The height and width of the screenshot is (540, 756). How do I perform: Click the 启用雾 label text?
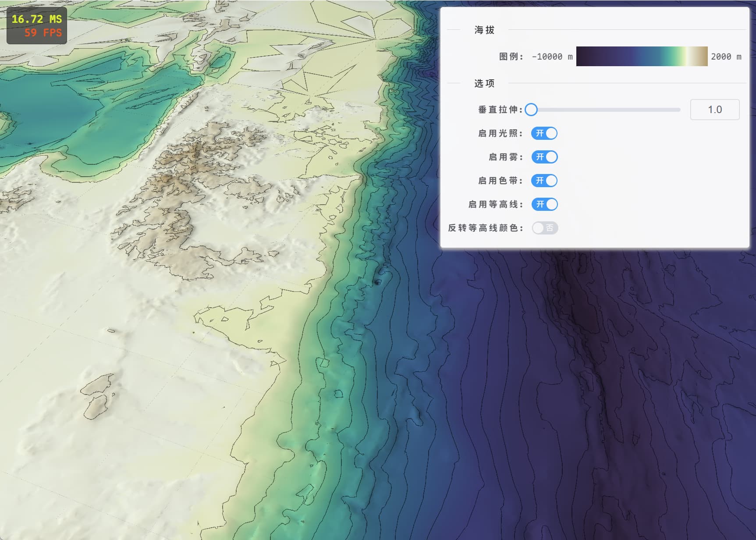(x=506, y=157)
